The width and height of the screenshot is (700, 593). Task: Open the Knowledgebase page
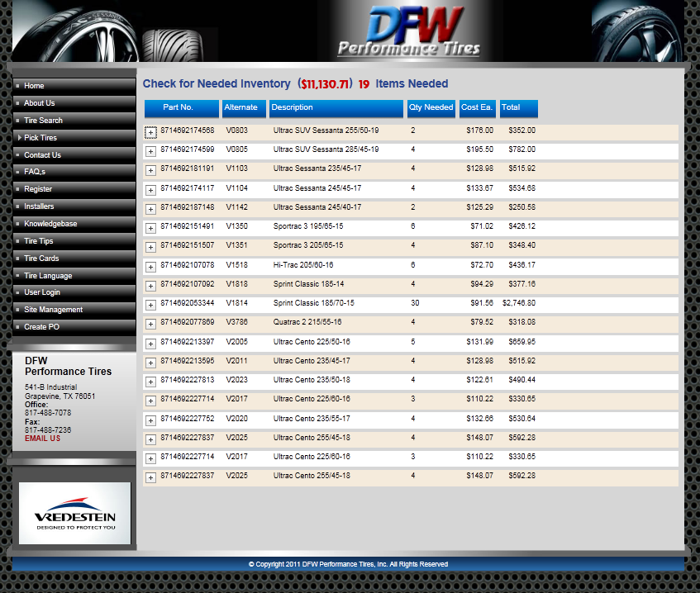tap(74, 224)
